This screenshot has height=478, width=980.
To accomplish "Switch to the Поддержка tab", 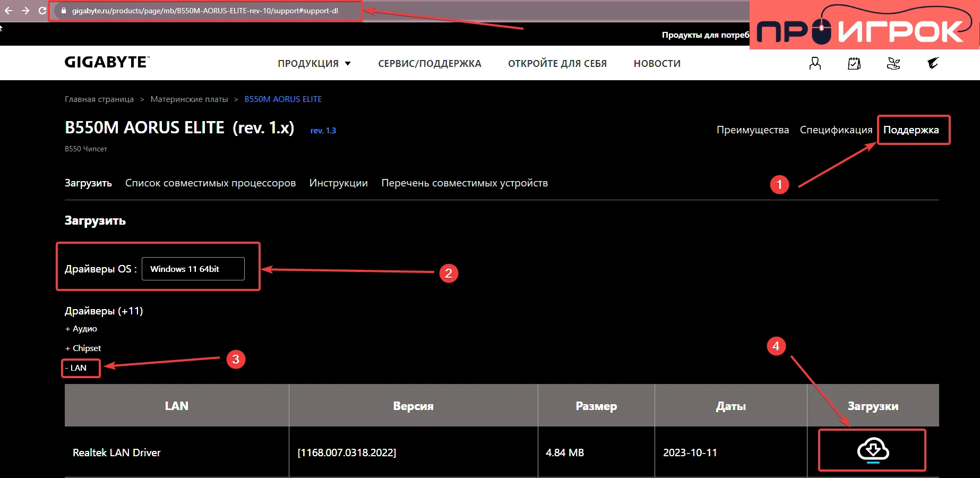I will (911, 130).
